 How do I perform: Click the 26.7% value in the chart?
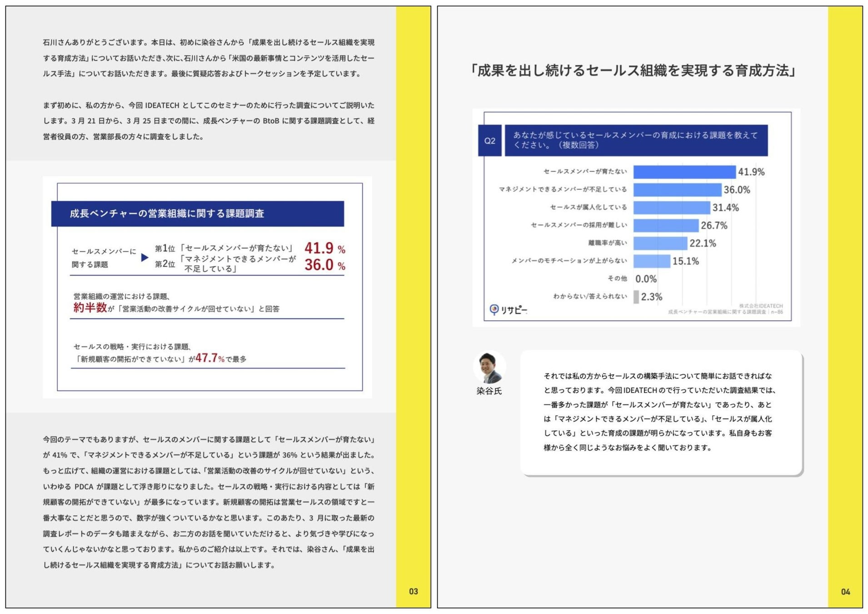point(714,226)
